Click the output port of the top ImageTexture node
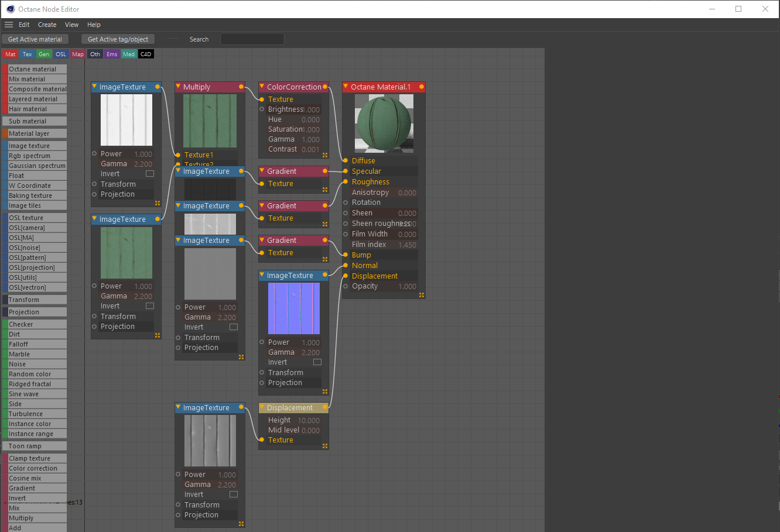The width and height of the screenshot is (780, 532). [x=156, y=87]
